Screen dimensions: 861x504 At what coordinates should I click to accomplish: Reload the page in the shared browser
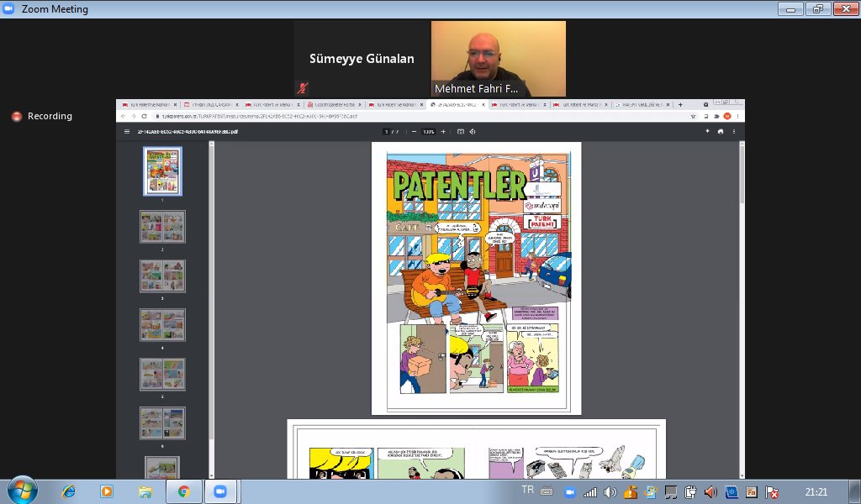click(144, 116)
